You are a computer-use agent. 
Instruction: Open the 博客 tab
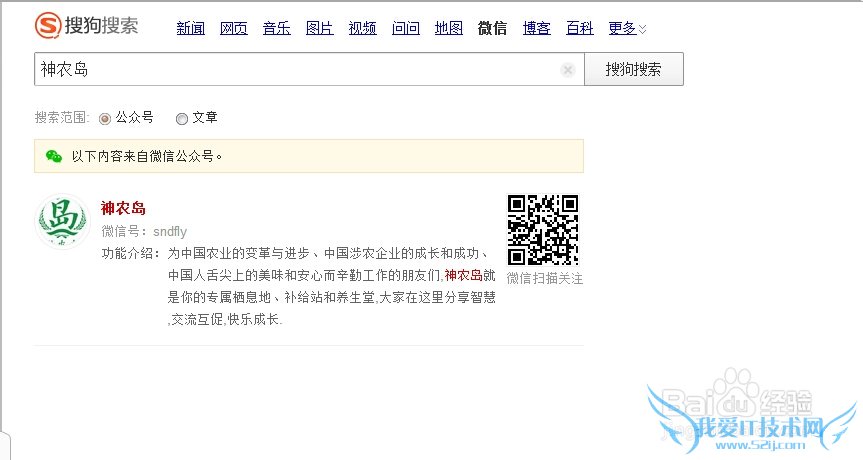click(537, 28)
